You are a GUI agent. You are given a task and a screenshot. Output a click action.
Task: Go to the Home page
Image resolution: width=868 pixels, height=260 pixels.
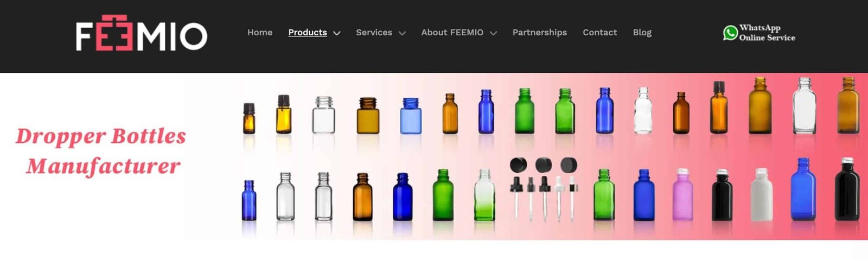[x=260, y=33]
